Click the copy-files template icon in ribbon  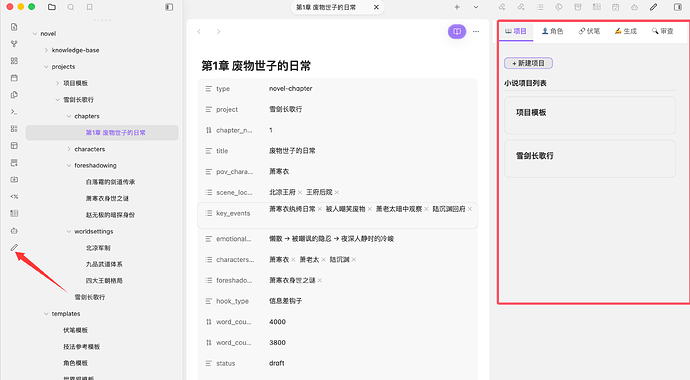[x=14, y=95]
